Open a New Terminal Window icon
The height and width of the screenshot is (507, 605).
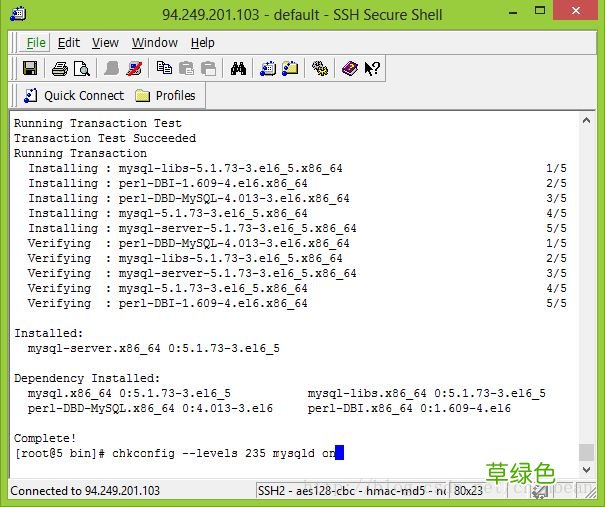point(268,69)
